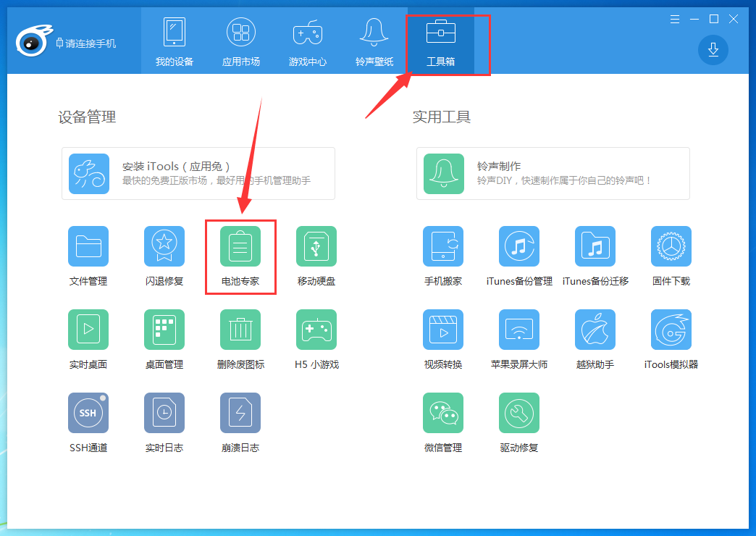
Task: Launch the 删除废图标 icon cleaner
Action: point(240,330)
